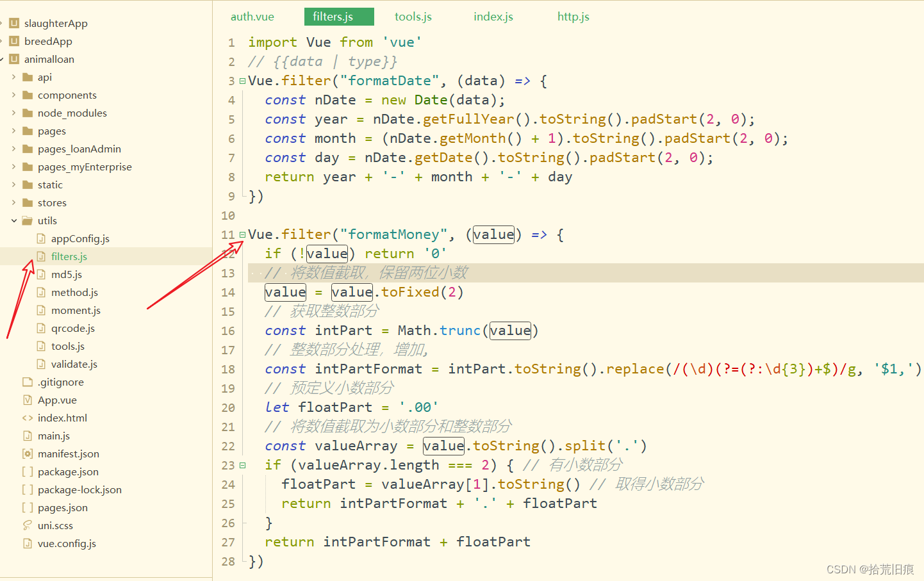Click the appConfig.js file icon
924x581 pixels.
pyautogui.click(x=41, y=238)
